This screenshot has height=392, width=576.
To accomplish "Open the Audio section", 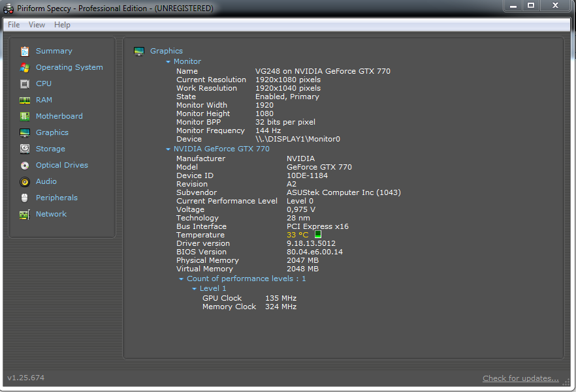I will point(46,181).
